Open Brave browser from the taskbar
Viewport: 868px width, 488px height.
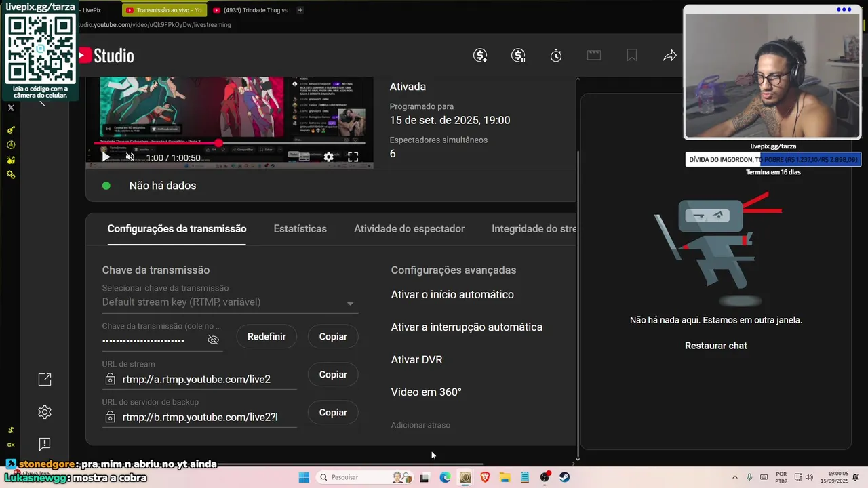point(485,477)
